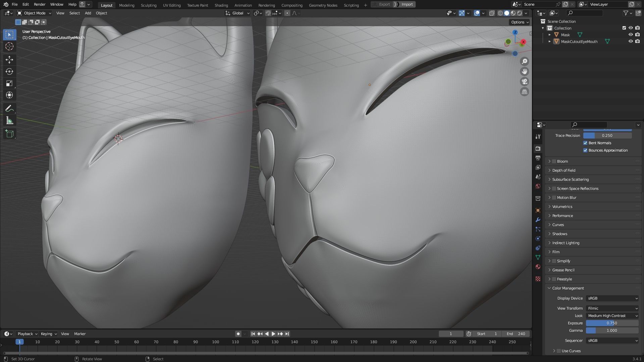Click the Import button
This screenshot has height=362, width=644.
click(x=407, y=4)
